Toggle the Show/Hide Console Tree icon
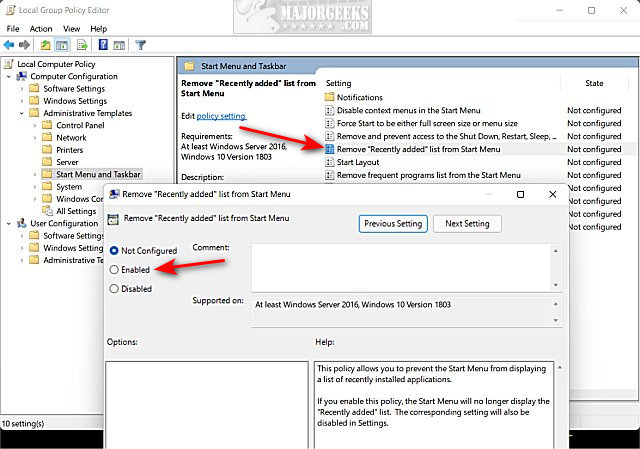640x449 pixels. (x=62, y=45)
